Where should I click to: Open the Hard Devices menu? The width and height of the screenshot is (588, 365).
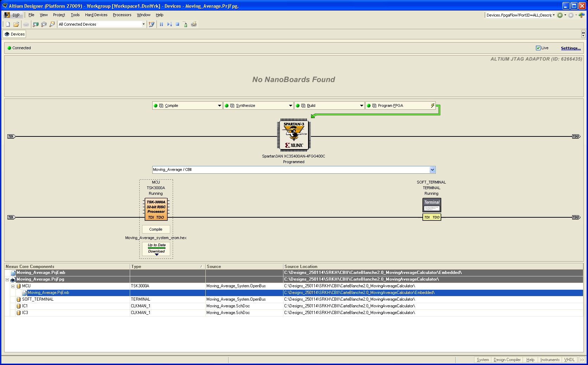[x=96, y=15]
